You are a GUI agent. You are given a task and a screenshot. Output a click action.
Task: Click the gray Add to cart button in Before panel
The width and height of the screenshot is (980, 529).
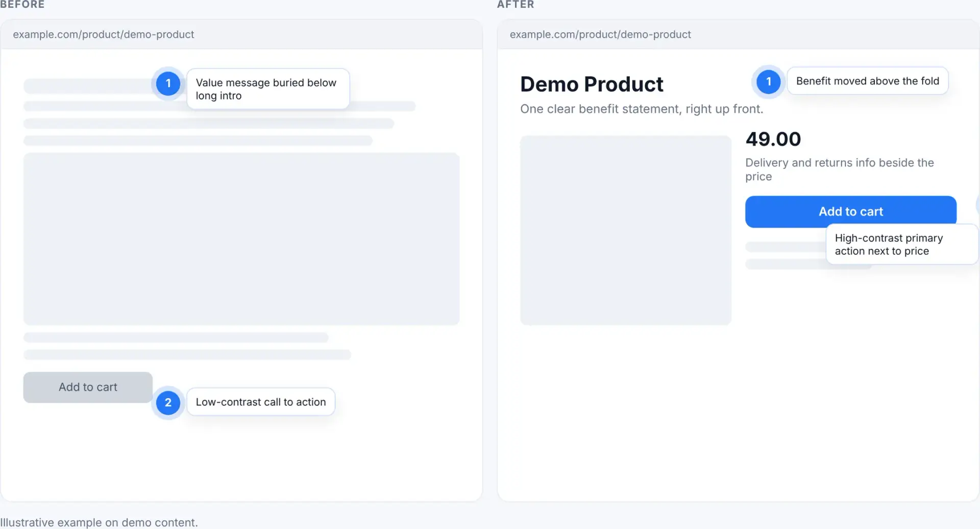coord(88,387)
